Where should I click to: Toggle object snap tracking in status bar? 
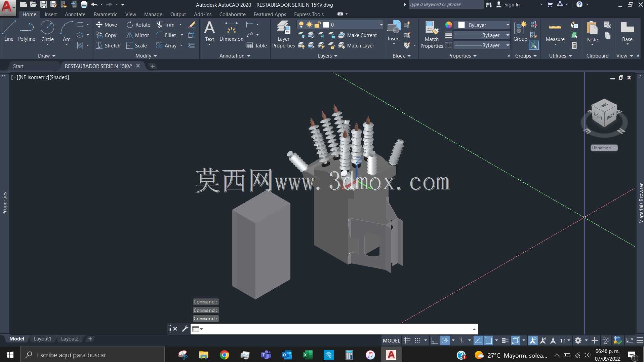coord(478,340)
